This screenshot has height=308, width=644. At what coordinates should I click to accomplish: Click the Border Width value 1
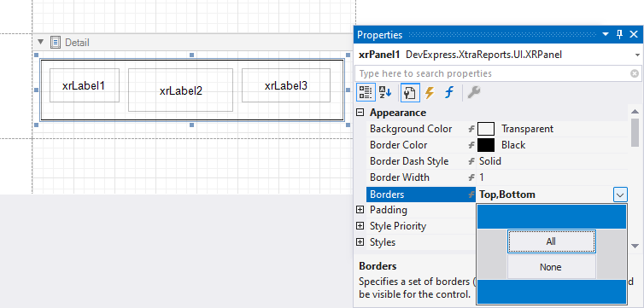(x=482, y=177)
